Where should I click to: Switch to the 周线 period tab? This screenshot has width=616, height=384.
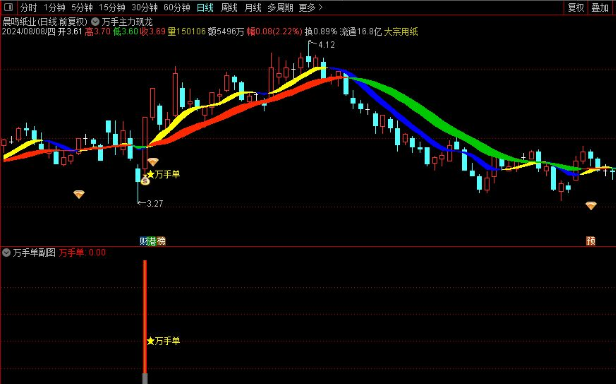tap(229, 7)
